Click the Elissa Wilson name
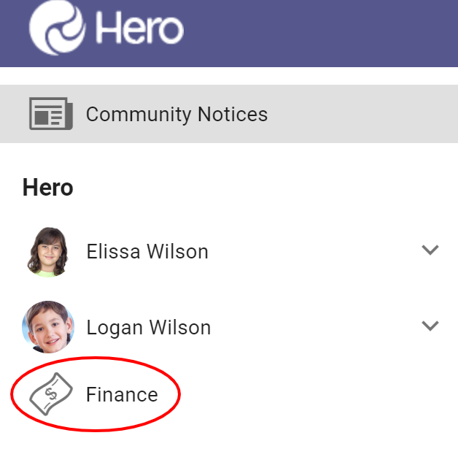This screenshot has width=458, height=476. tap(147, 252)
